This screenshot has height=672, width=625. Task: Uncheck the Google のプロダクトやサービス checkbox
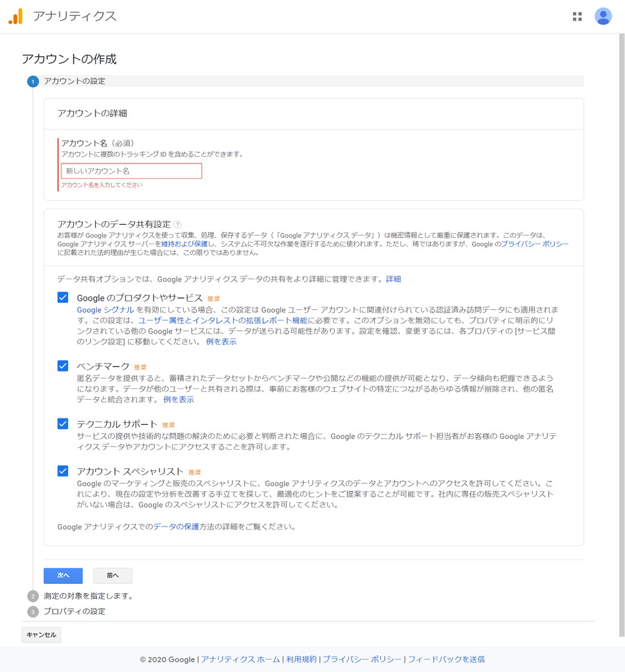(62, 297)
